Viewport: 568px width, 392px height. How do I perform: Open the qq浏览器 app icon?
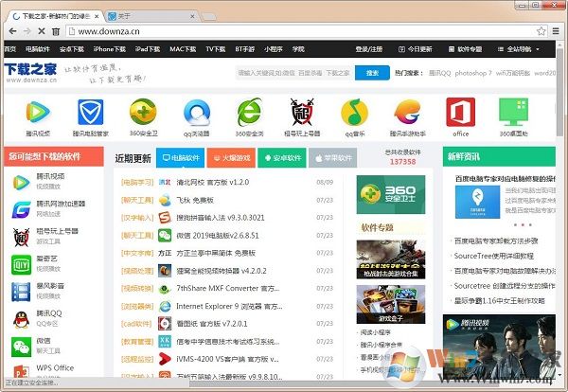(x=195, y=112)
